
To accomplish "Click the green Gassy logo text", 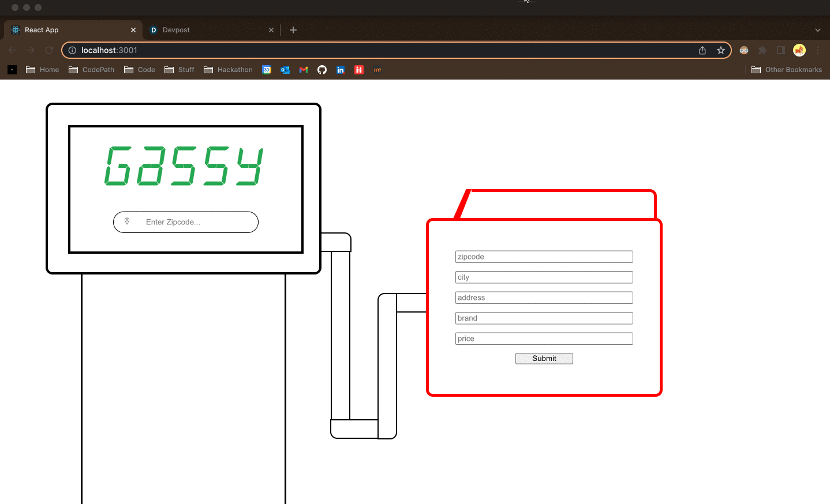I will point(184,166).
